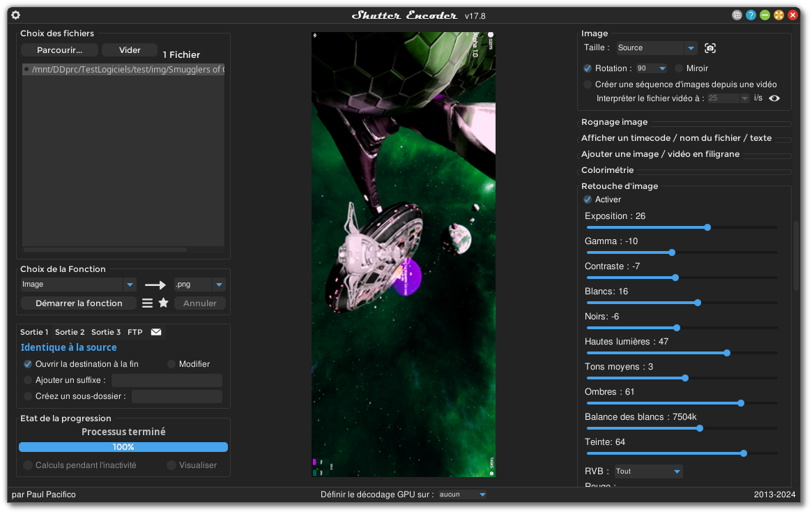The image size is (812, 514).
Task: Click the Parcourir... button
Action: pyautogui.click(x=59, y=50)
